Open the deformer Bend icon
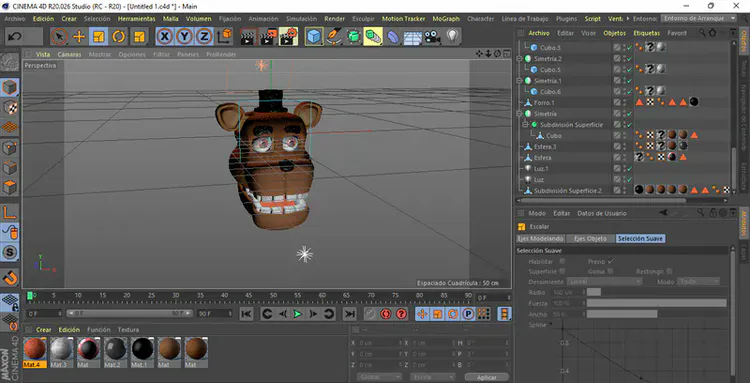Viewport: 750px width, 383px height. (393, 36)
